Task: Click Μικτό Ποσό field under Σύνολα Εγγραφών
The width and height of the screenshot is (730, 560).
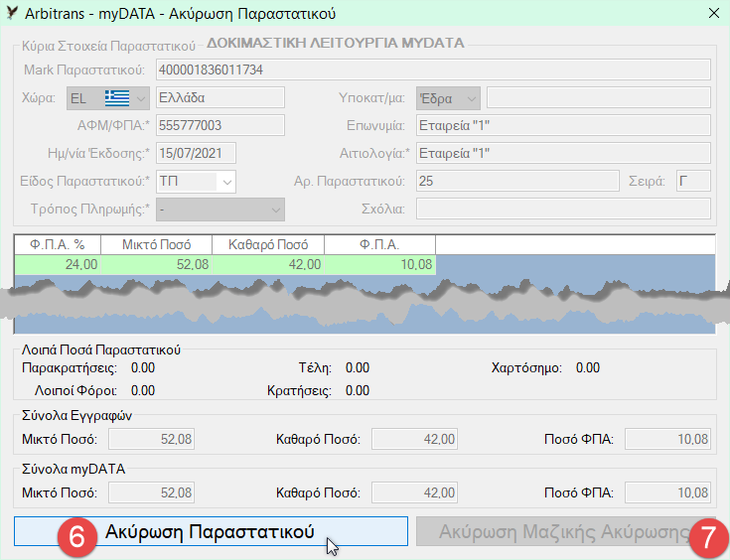Action: point(151,439)
